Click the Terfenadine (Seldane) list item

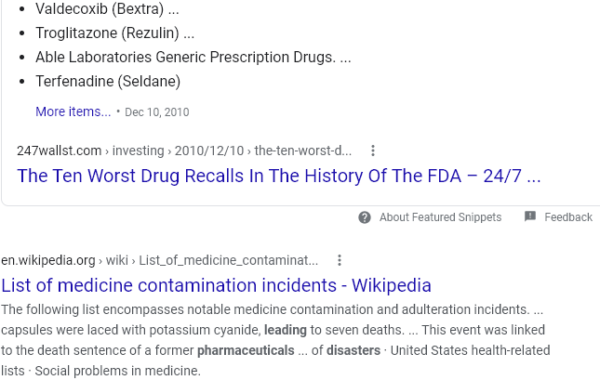click(x=108, y=82)
